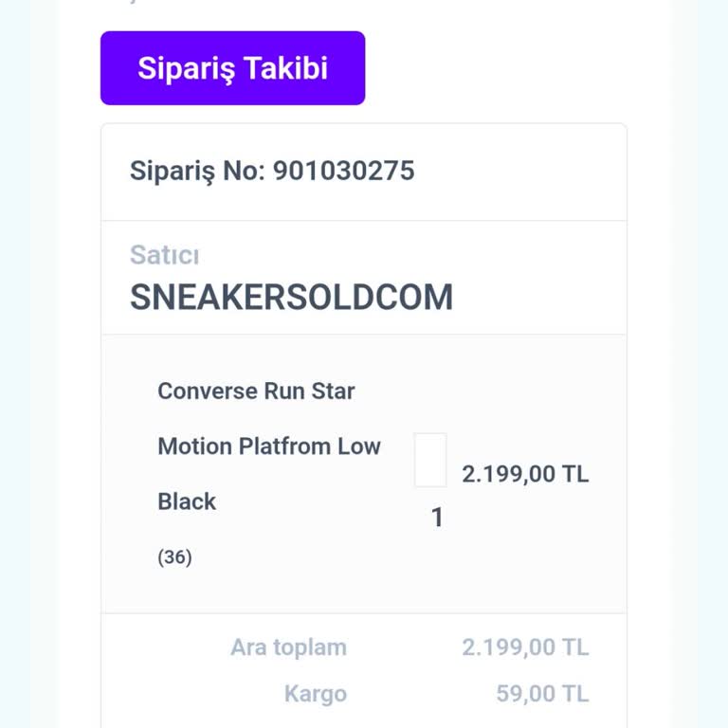The height and width of the screenshot is (728, 728).
Task: Click the Kargo fee 59,00 TL
Action: click(x=542, y=694)
